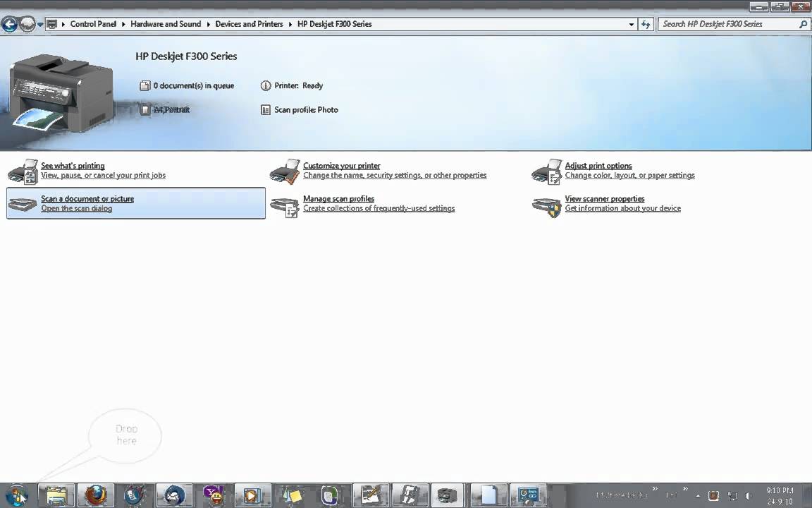Open Sticky Notes from the taskbar
The height and width of the screenshot is (508, 812).
[x=292, y=495]
